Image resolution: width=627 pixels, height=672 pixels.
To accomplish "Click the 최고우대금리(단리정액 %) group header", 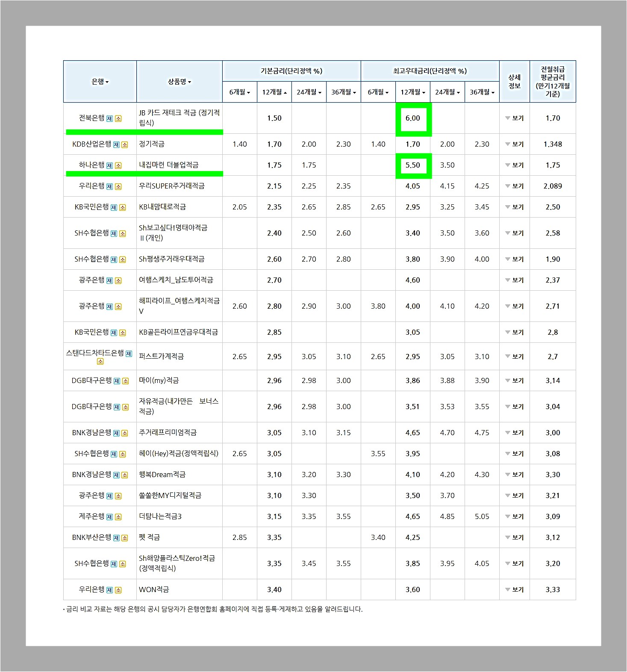I will pos(430,71).
